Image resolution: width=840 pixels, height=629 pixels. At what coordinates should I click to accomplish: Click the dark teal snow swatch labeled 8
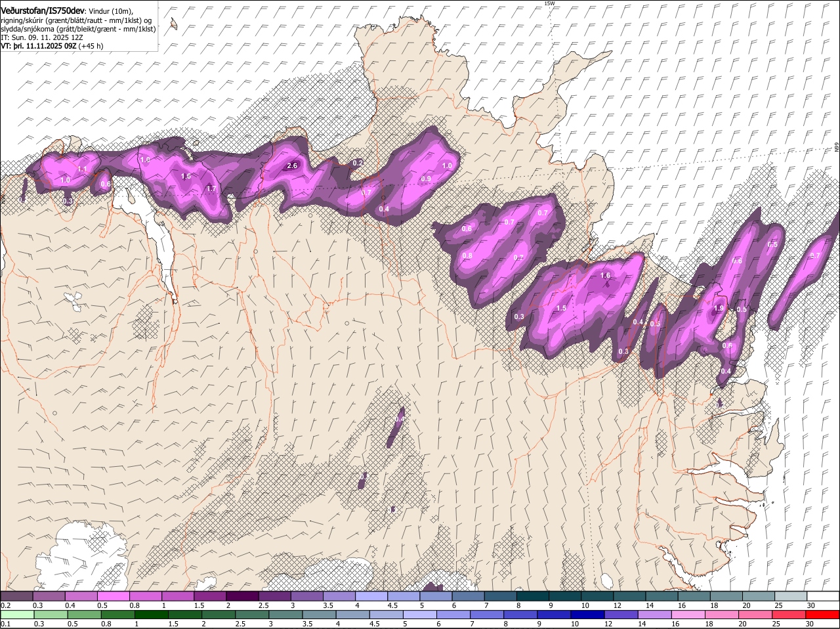coord(532,596)
